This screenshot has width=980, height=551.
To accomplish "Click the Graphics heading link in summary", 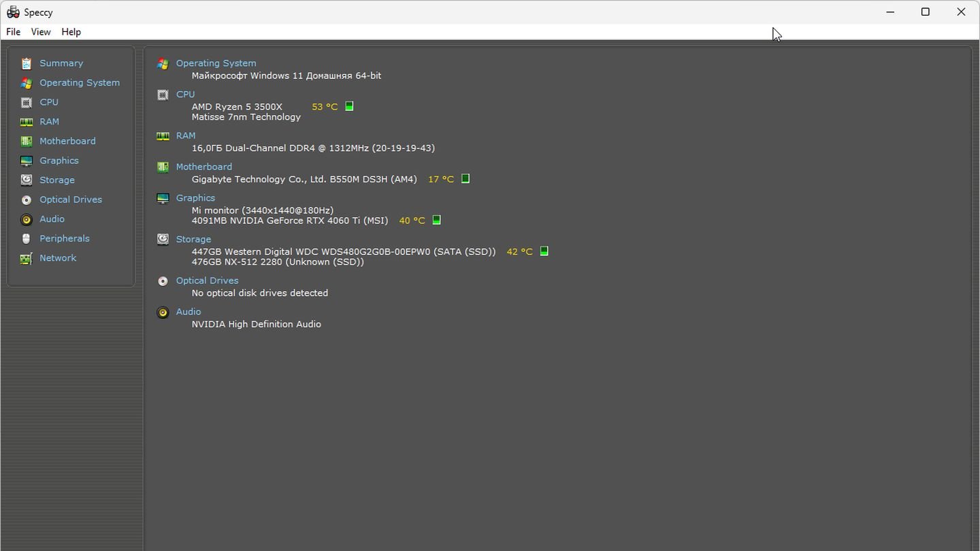I will (x=195, y=198).
